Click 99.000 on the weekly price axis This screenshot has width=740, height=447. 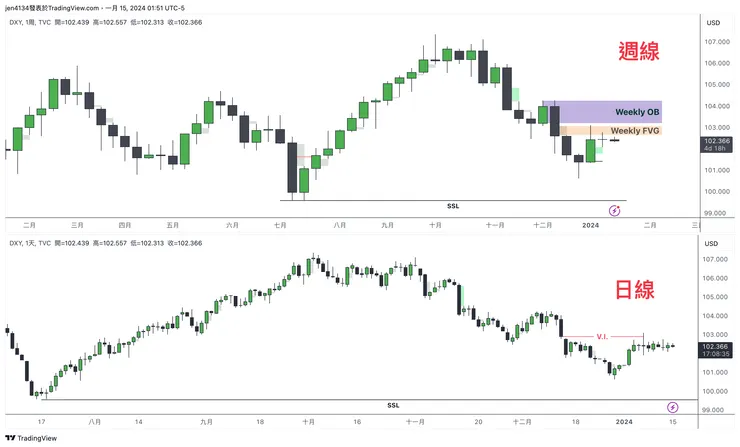[715, 213]
